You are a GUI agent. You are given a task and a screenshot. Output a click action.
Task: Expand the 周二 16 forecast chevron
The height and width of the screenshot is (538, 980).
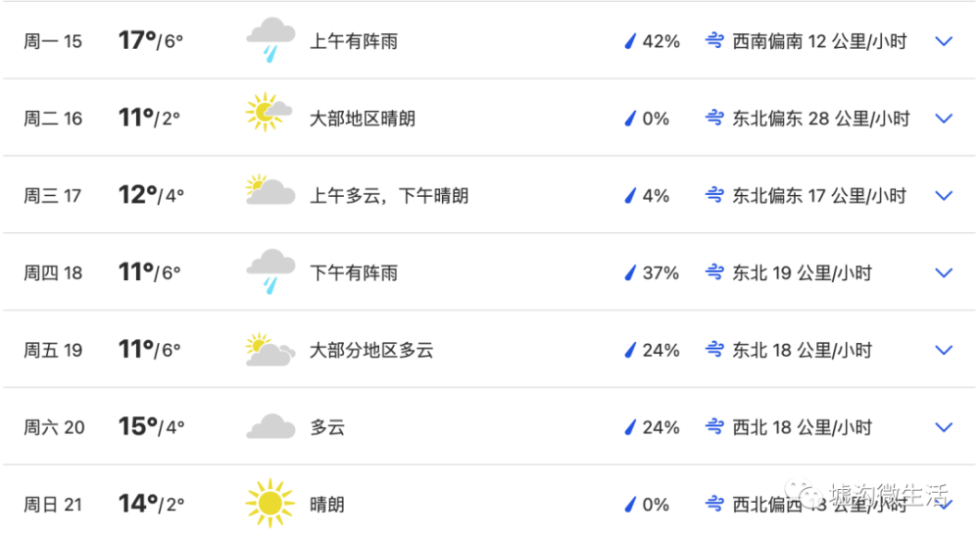944,119
